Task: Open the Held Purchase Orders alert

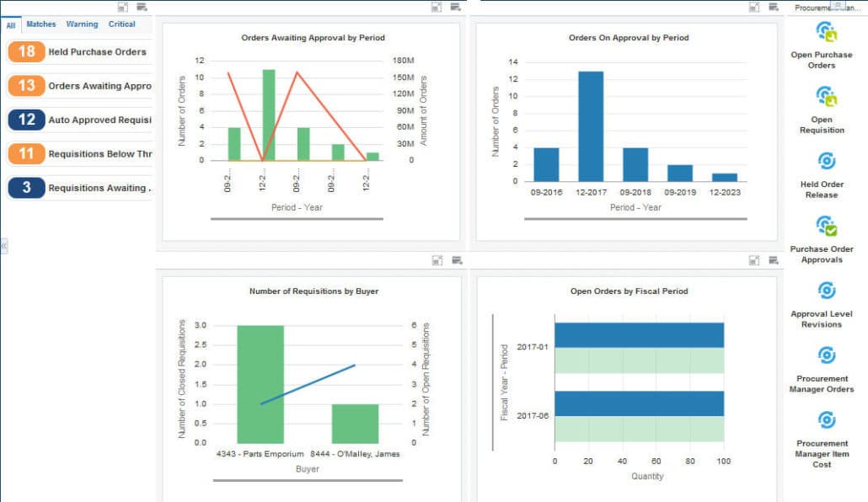Action: [79, 52]
